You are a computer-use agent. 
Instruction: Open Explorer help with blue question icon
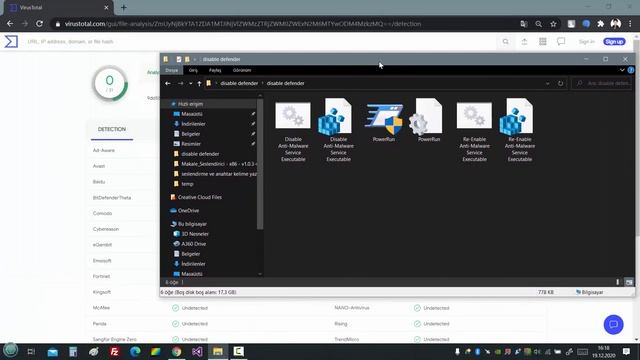tap(631, 70)
